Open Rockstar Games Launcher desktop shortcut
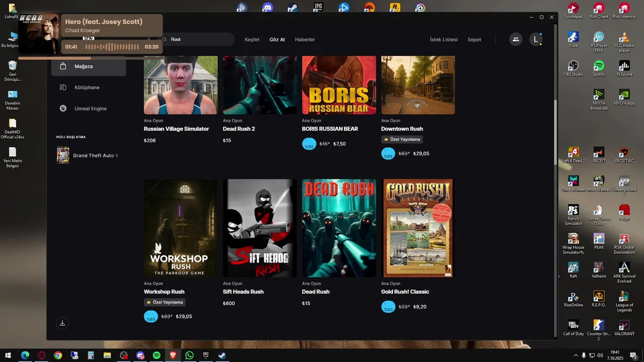The width and height of the screenshot is (644, 362). (x=395, y=8)
